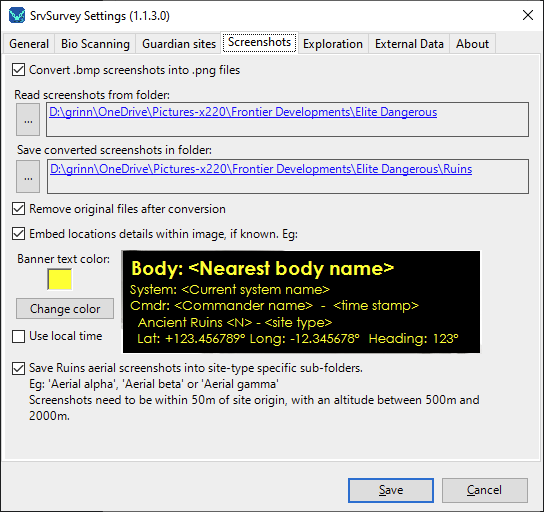Toggle Convert .bmp screenshots into .png files
The height and width of the screenshot is (512, 544).
[x=18, y=70]
